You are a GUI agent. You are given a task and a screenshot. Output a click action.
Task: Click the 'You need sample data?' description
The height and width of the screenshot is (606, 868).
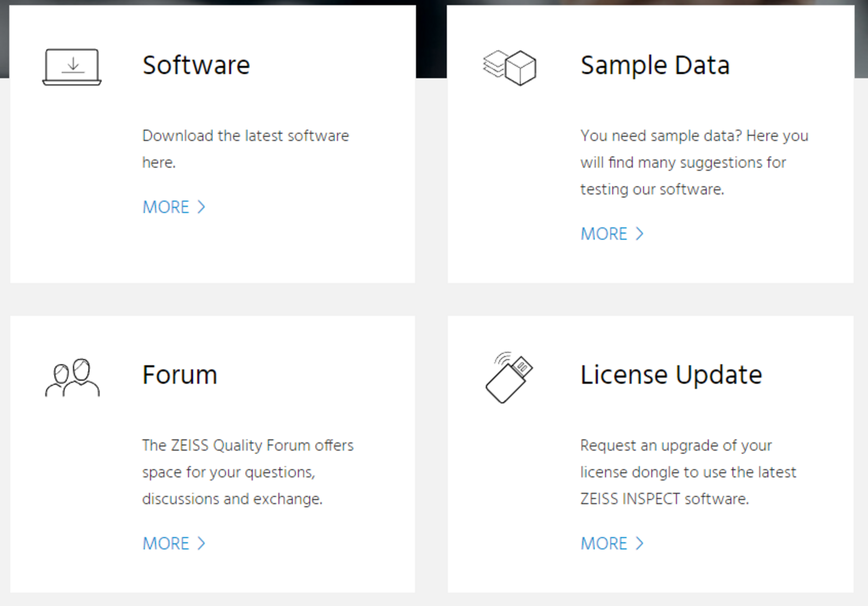tap(694, 162)
